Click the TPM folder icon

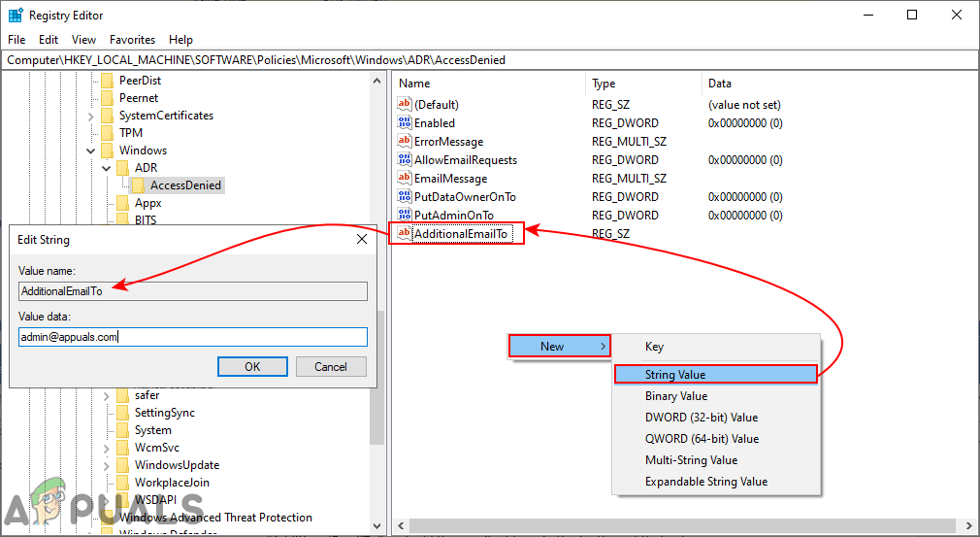[x=108, y=132]
